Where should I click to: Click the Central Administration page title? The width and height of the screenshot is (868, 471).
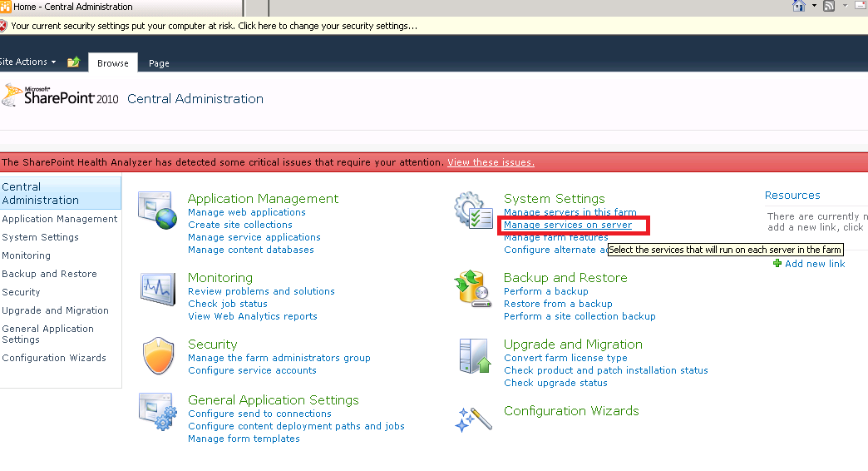click(195, 99)
